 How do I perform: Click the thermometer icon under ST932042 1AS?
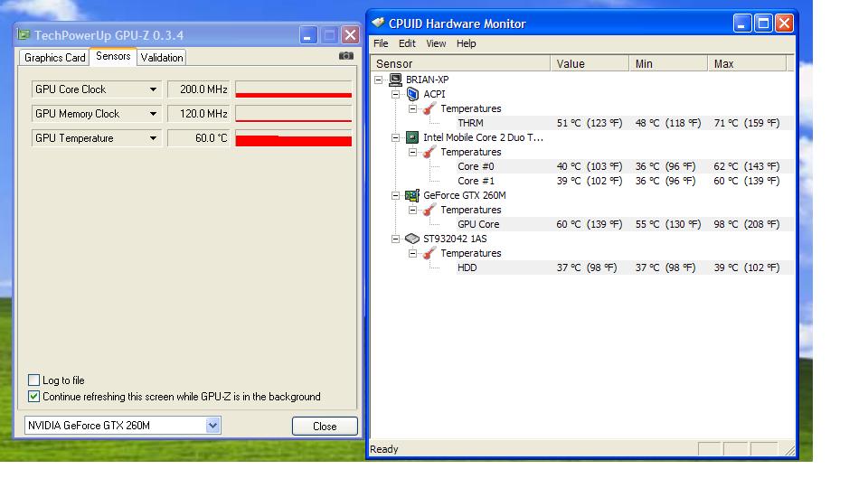point(429,253)
